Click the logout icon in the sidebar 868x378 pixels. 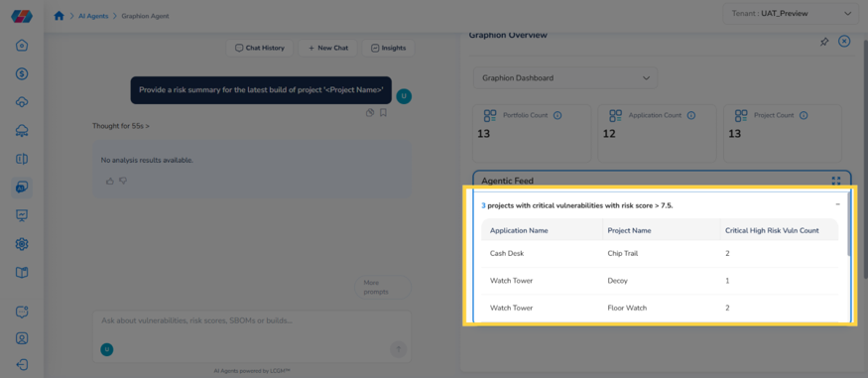pos(22,364)
